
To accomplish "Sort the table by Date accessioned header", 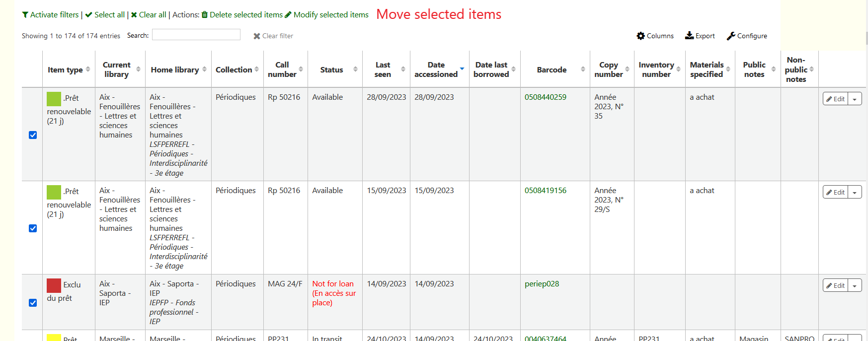I will coord(436,69).
